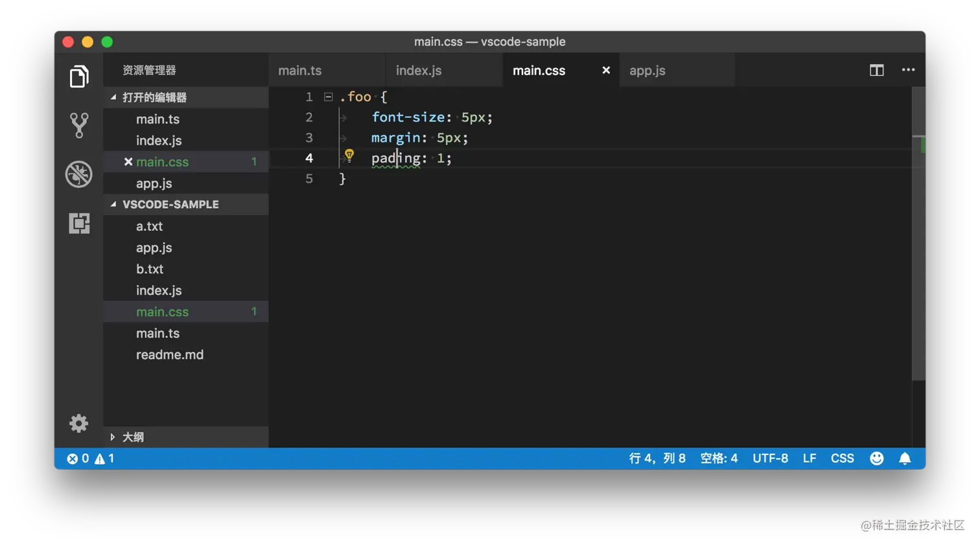Open b.txt in the file tree
The height and width of the screenshot is (547, 980).
186,269
